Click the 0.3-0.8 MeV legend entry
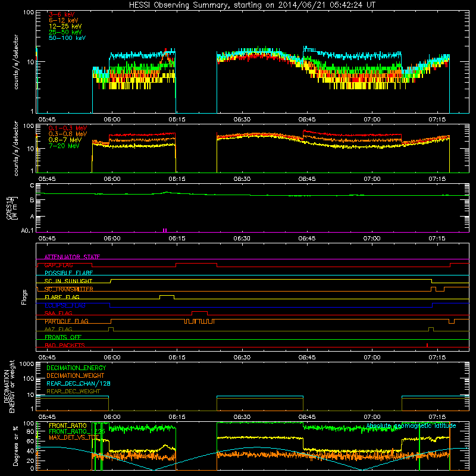This screenshot has height=476, width=476. pyautogui.click(x=68, y=134)
